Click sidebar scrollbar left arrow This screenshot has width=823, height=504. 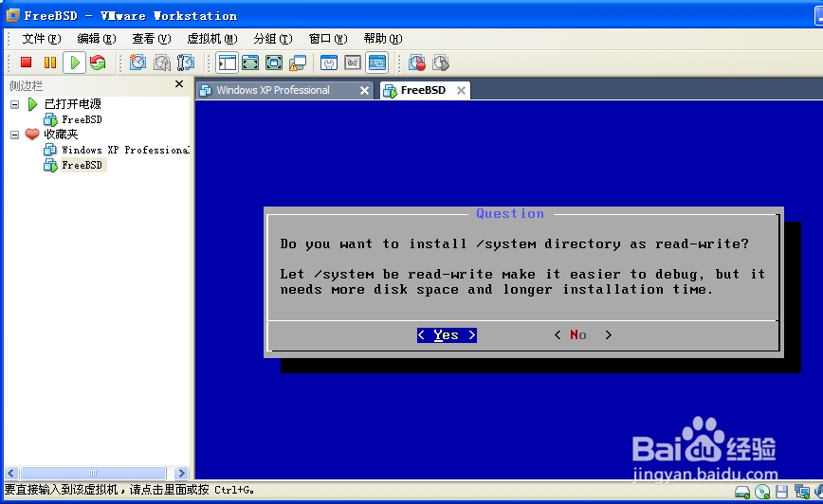11,473
